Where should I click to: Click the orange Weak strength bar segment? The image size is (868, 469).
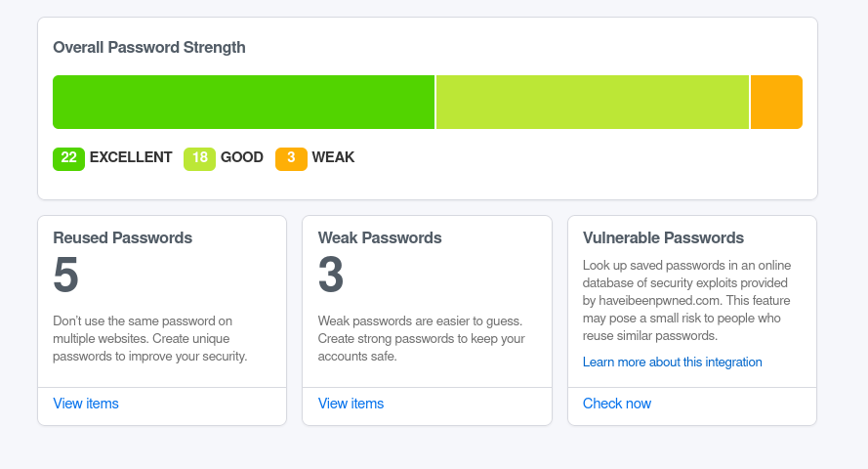tap(776, 102)
